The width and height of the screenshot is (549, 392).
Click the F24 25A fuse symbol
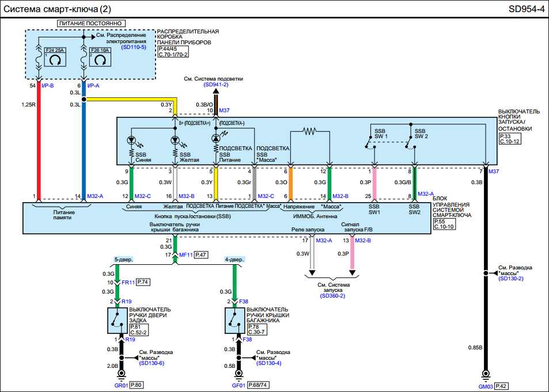tap(56, 59)
